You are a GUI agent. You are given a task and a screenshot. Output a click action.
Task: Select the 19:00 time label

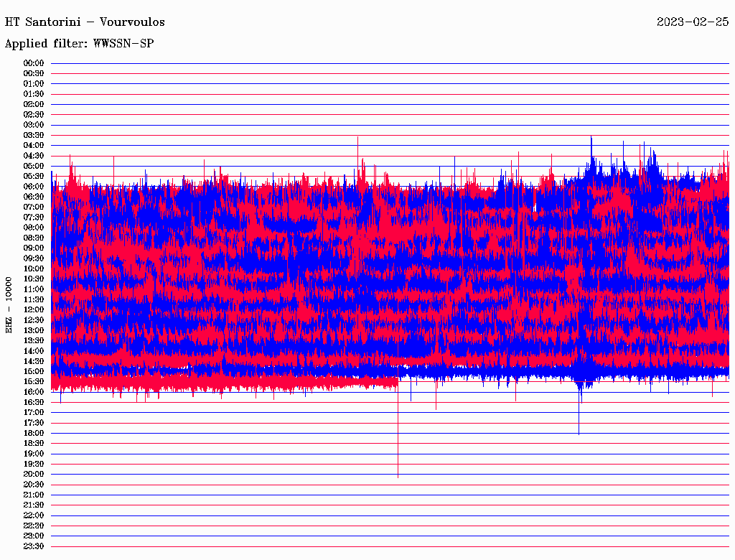[34, 454]
